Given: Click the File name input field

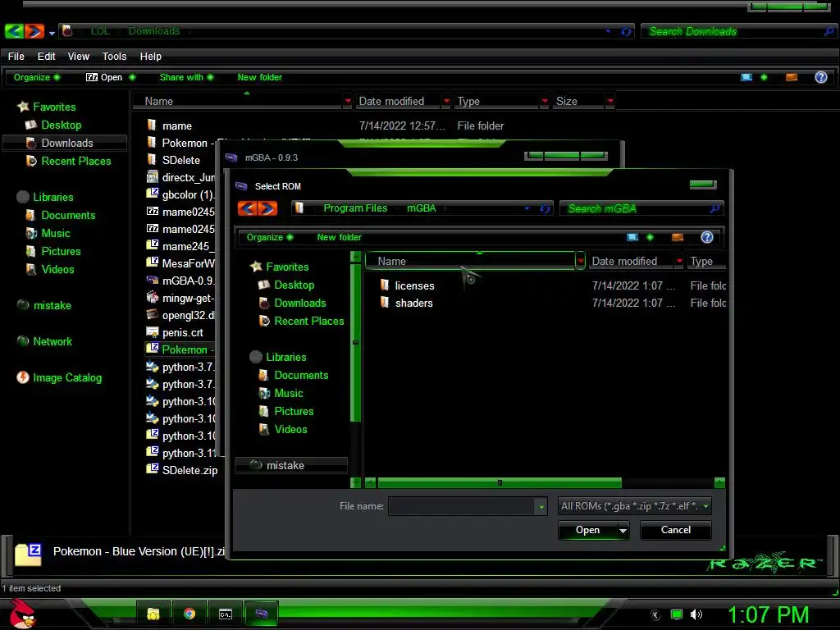Looking at the screenshot, I should point(461,506).
